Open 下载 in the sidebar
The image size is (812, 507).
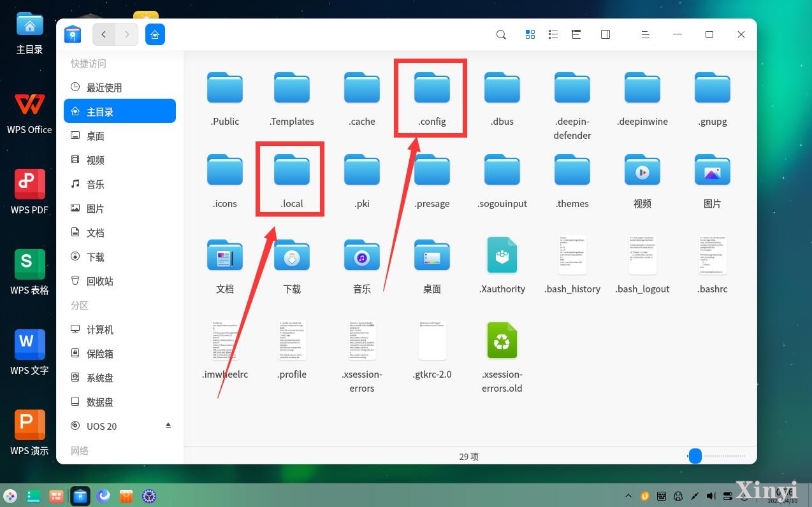120,257
